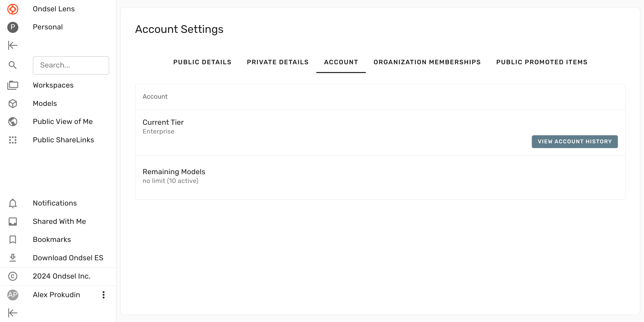Click inside the Search field
Image resolution: width=644 pixels, height=322 pixels.
click(x=71, y=65)
